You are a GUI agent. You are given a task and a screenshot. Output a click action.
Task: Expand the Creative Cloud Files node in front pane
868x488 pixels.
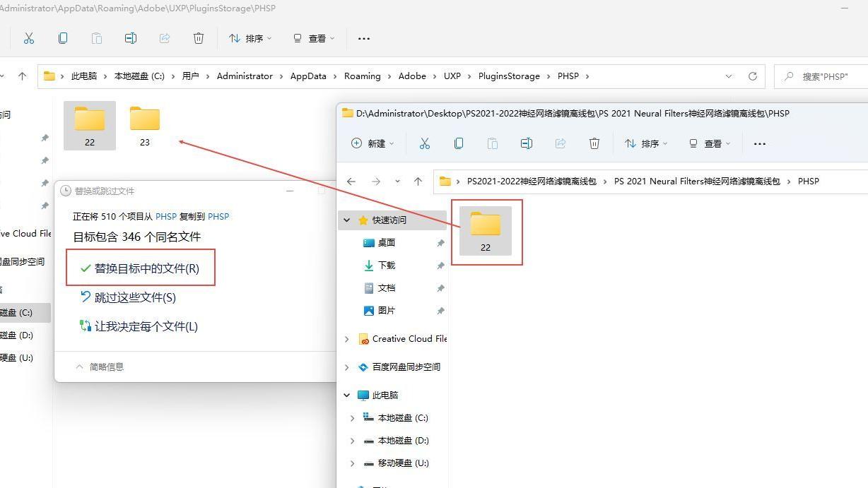point(347,339)
